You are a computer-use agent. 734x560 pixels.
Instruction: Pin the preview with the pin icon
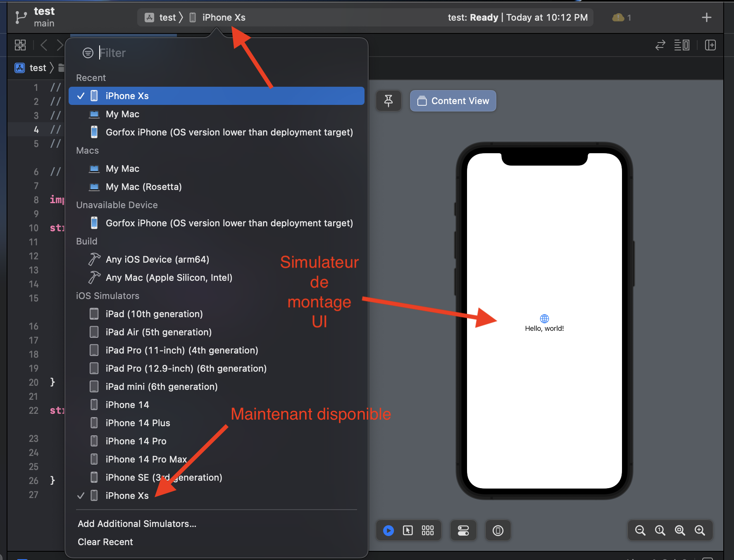point(388,101)
